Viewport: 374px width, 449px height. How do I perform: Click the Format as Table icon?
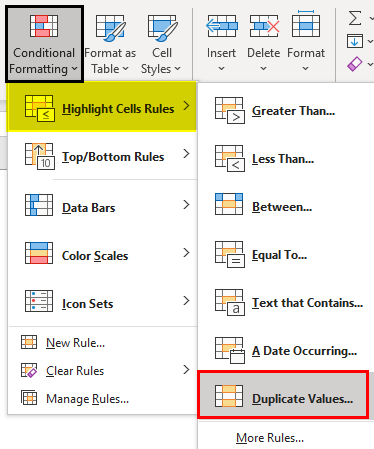pos(111,28)
